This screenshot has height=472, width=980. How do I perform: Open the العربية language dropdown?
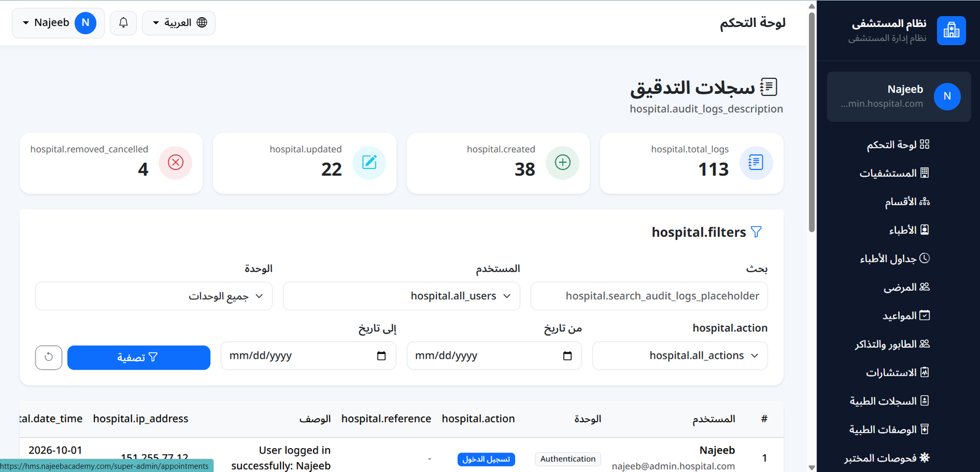[179, 23]
